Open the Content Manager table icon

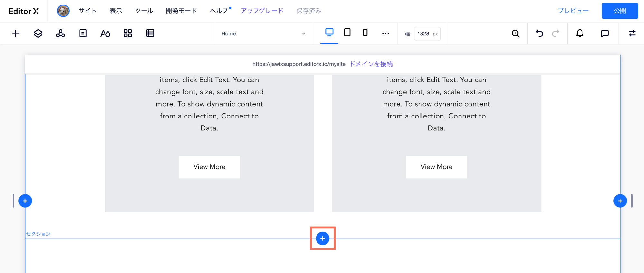pyautogui.click(x=150, y=33)
